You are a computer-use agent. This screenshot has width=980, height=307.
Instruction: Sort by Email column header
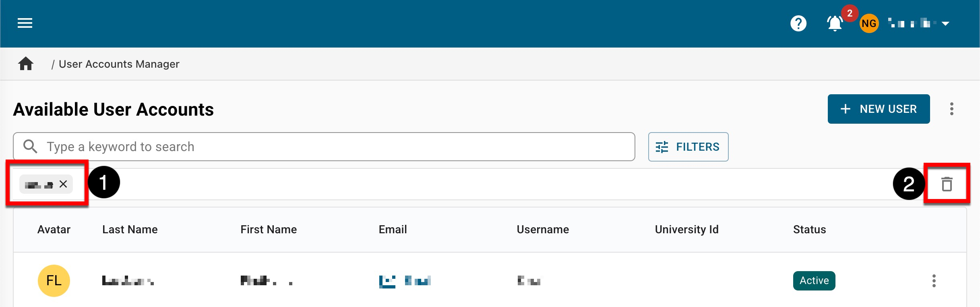coord(393,230)
